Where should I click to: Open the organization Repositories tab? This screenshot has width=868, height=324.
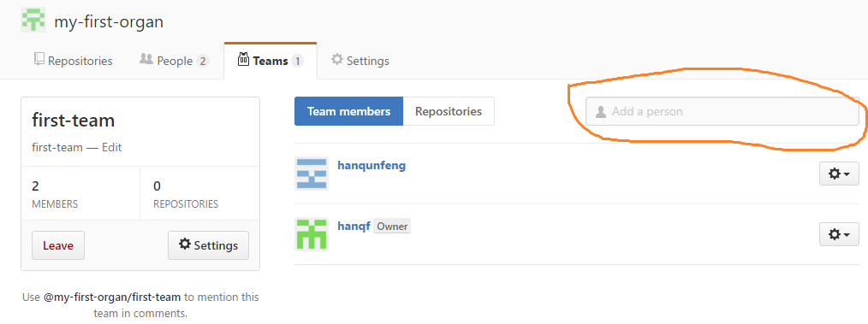[x=73, y=61]
